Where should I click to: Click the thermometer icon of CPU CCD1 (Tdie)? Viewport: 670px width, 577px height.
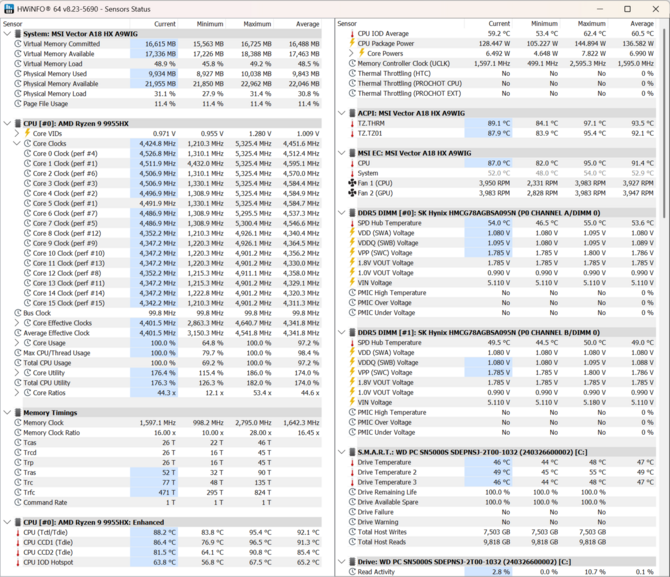[x=18, y=542]
